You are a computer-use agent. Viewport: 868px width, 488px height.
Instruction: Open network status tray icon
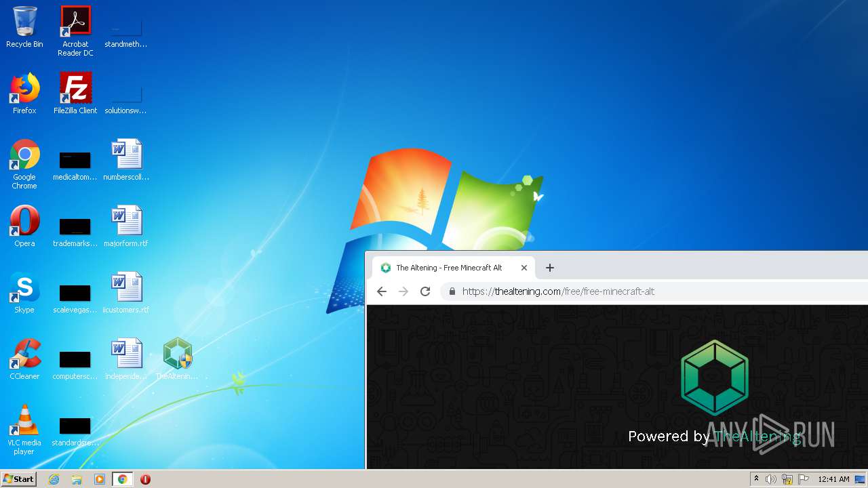click(x=787, y=479)
